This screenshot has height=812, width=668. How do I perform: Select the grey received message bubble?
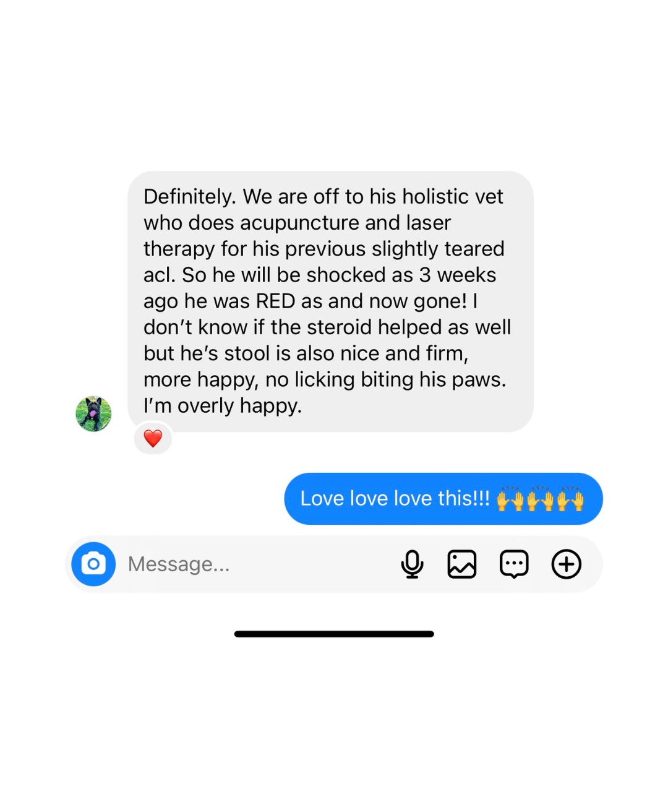[x=331, y=301]
